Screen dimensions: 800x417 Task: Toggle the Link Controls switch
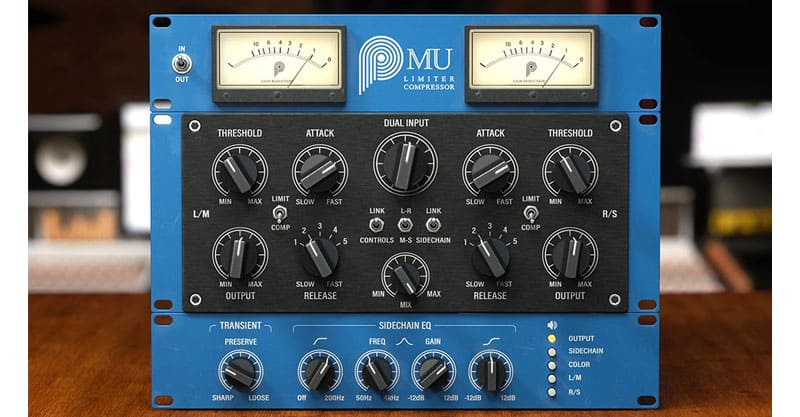[x=377, y=225]
